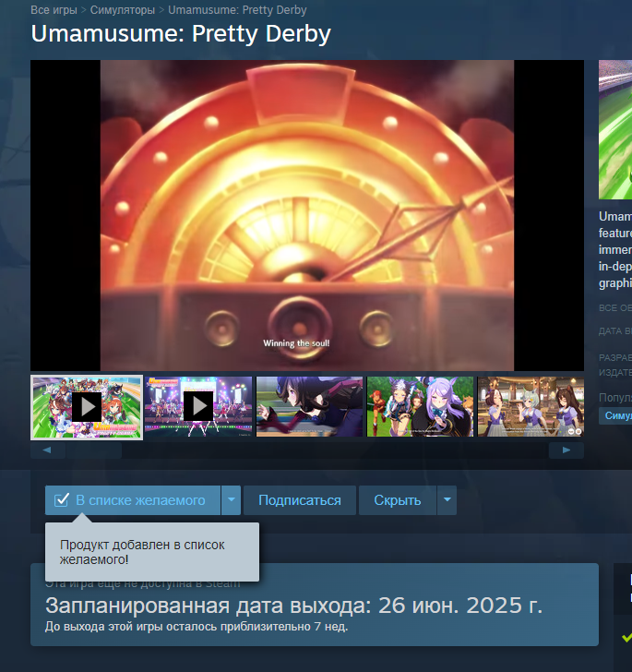
Task: Open the 'Все игры' breadcrumb link
Action: coord(54,10)
